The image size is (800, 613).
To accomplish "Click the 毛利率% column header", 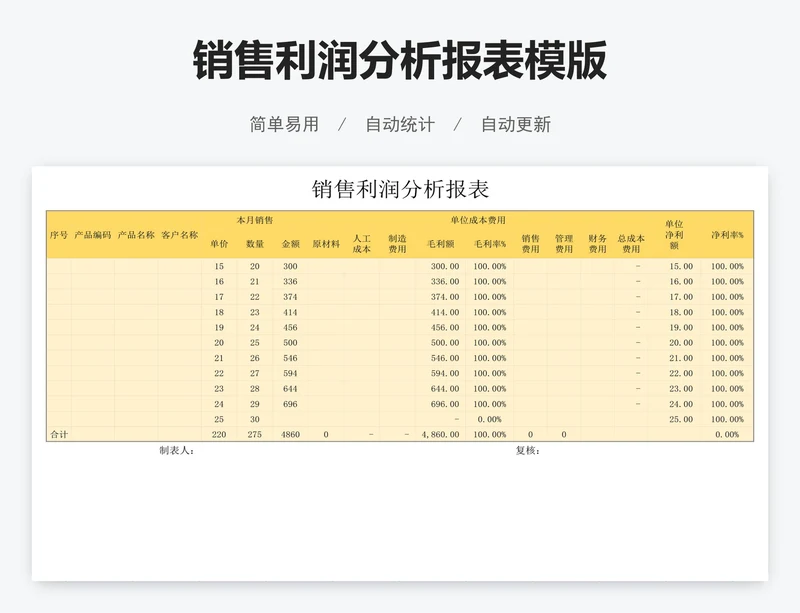I will coord(490,243).
